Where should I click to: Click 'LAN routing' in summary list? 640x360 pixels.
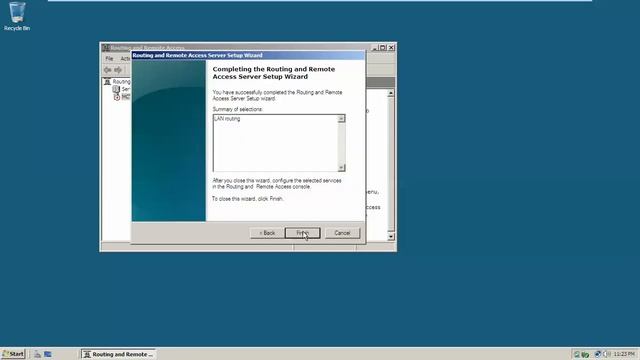point(227,119)
